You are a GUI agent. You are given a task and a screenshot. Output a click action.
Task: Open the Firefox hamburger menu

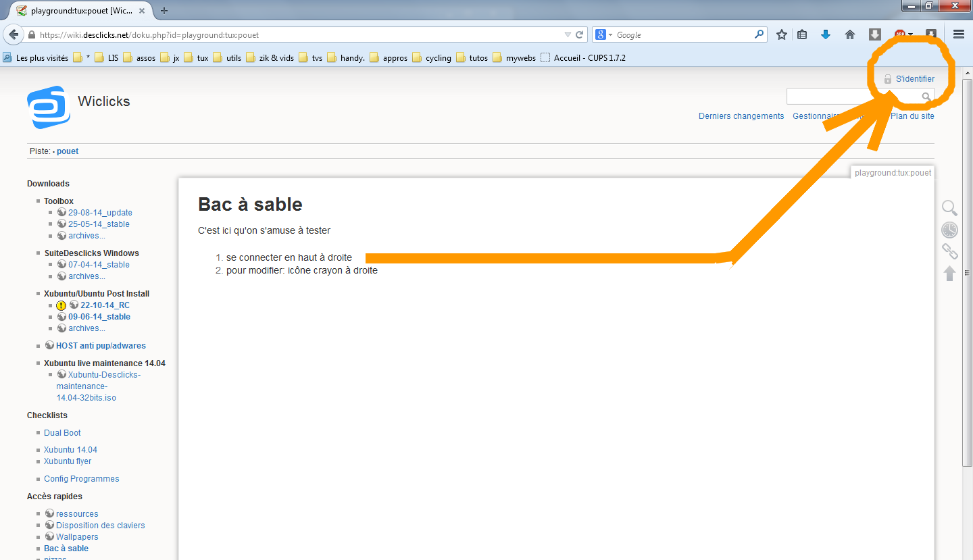click(958, 34)
